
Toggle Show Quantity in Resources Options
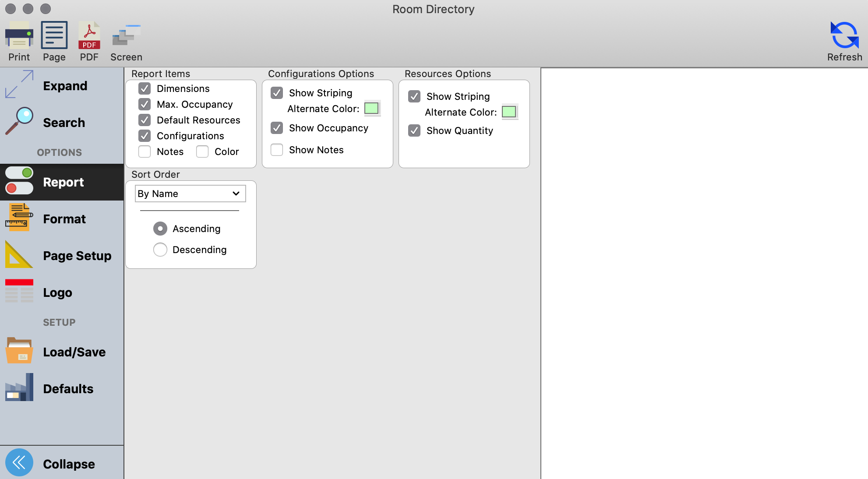[414, 131]
